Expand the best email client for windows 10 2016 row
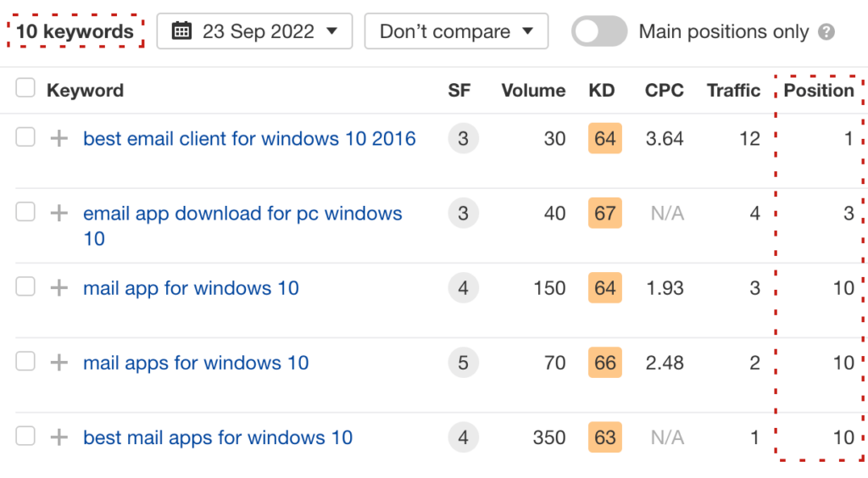Screen dimensions: 868x478 [58, 139]
